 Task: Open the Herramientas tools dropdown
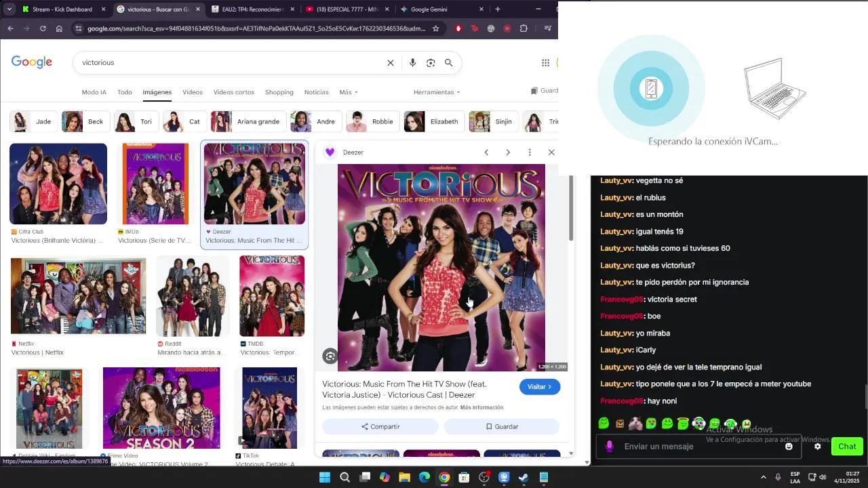pyautogui.click(x=437, y=92)
